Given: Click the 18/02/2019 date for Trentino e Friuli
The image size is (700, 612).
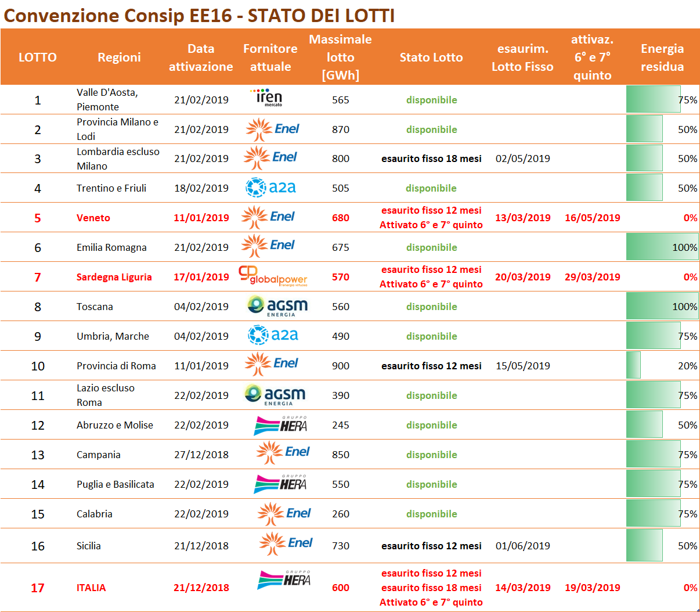Looking at the screenshot, I should click(201, 188).
